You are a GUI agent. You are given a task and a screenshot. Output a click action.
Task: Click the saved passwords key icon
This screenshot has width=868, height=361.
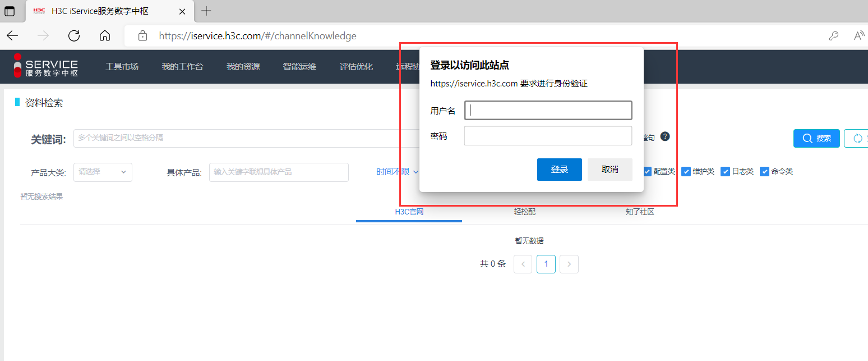[x=834, y=36]
